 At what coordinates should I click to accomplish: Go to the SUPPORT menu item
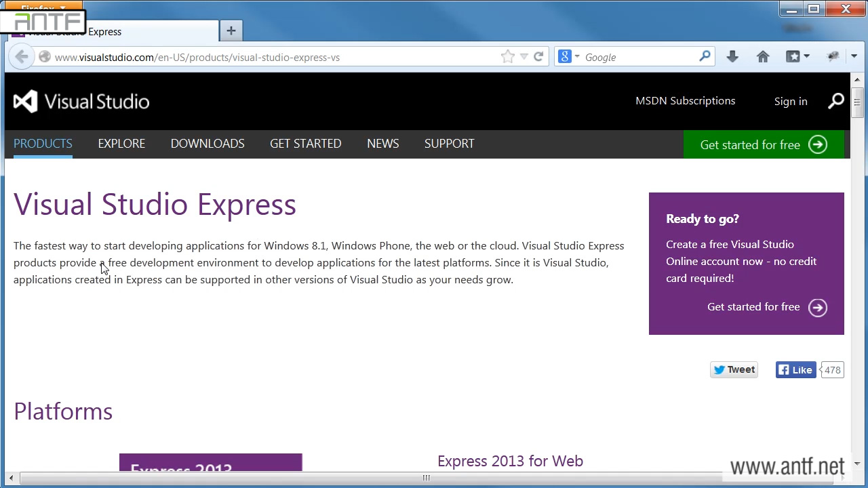coord(449,144)
